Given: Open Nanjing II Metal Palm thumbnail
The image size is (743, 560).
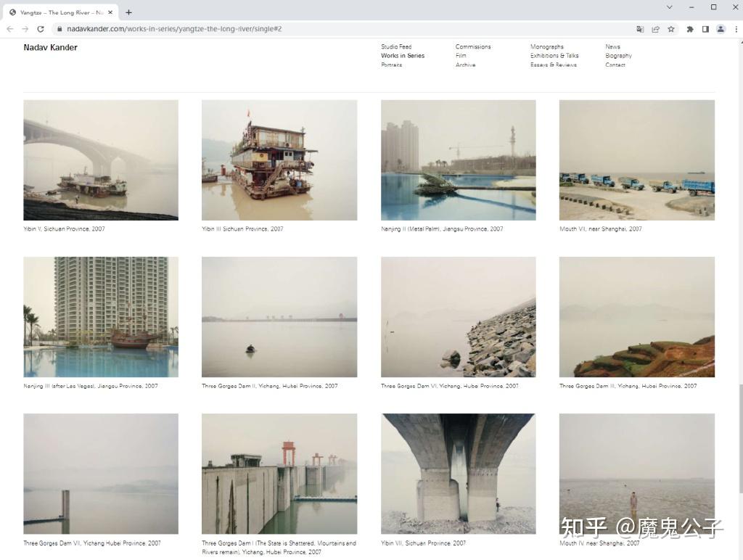Looking at the screenshot, I should click(459, 160).
